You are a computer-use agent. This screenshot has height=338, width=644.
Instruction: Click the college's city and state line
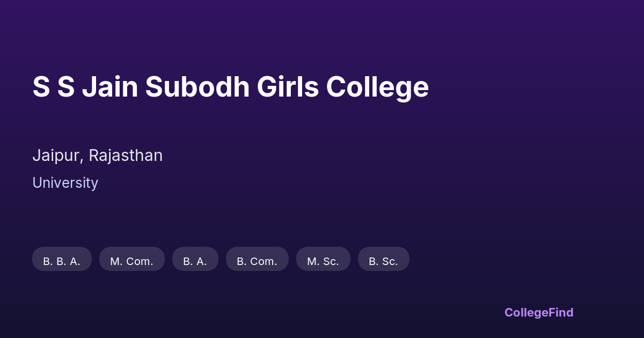(x=97, y=156)
